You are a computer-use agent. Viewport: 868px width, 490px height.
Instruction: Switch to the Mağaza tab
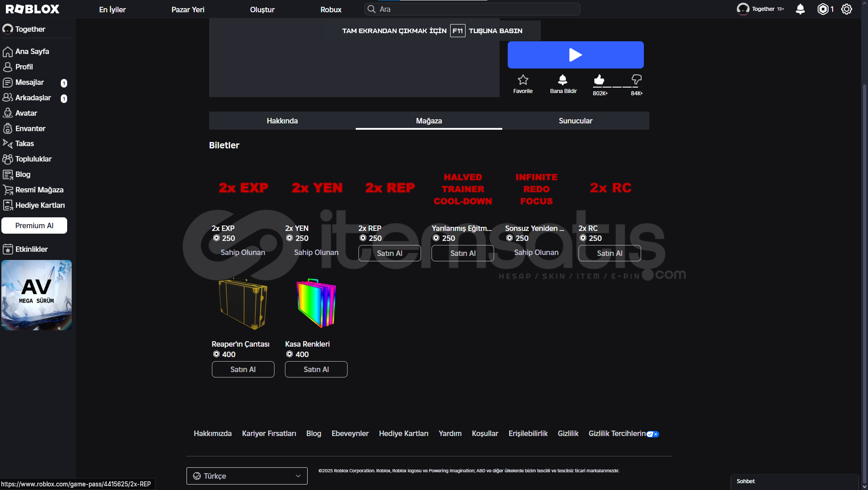point(429,121)
